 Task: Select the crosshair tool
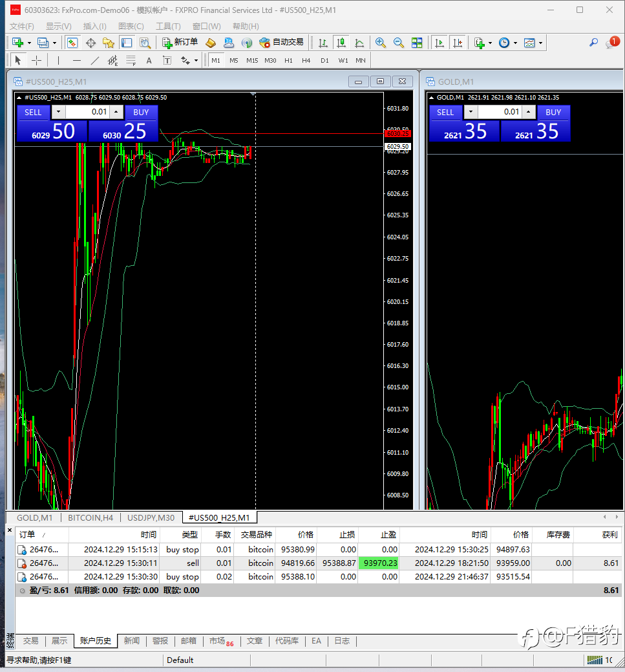[36, 60]
